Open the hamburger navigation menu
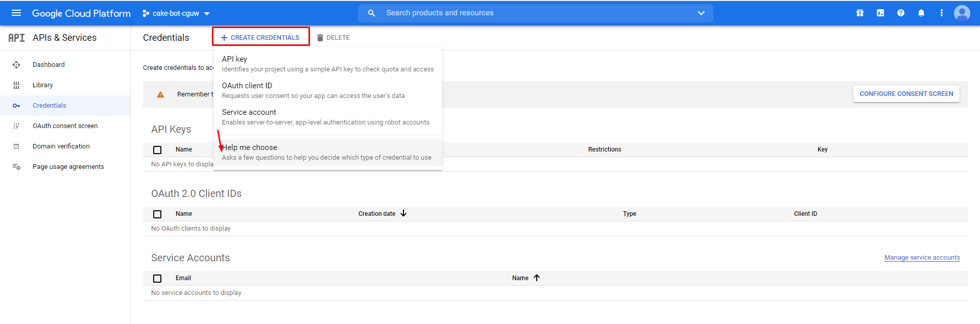This screenshot has height=324, width=980. click(x=16, y=13)
